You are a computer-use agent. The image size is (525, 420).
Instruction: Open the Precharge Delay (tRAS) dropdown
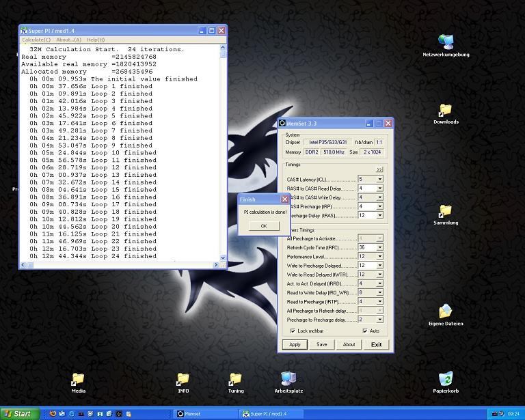pos(379,215)
